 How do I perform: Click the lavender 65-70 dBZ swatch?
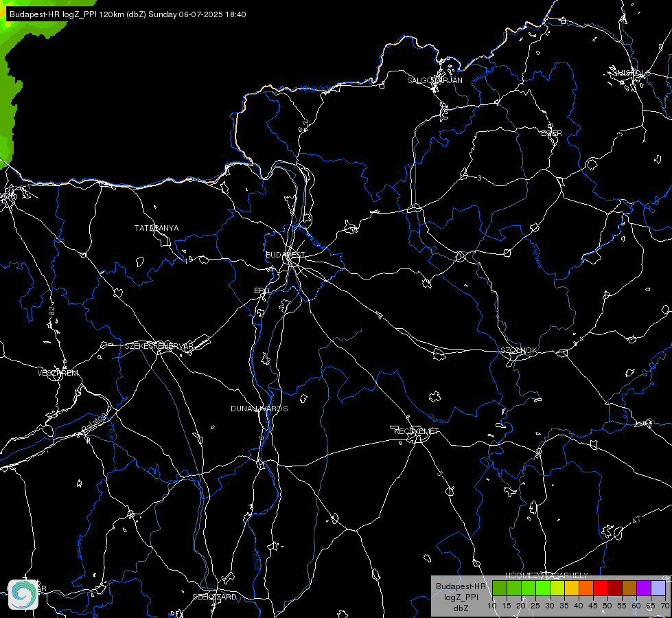click(658, 588)
